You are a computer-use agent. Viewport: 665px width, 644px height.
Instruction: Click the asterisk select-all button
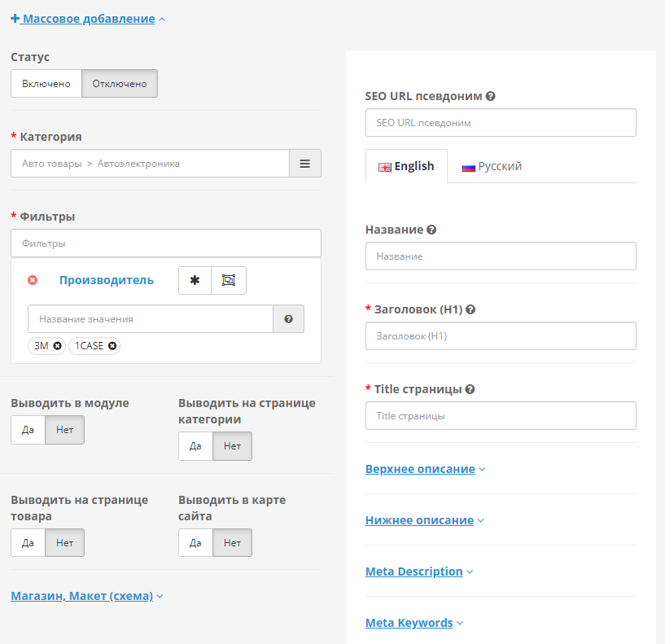coord(195,280)
